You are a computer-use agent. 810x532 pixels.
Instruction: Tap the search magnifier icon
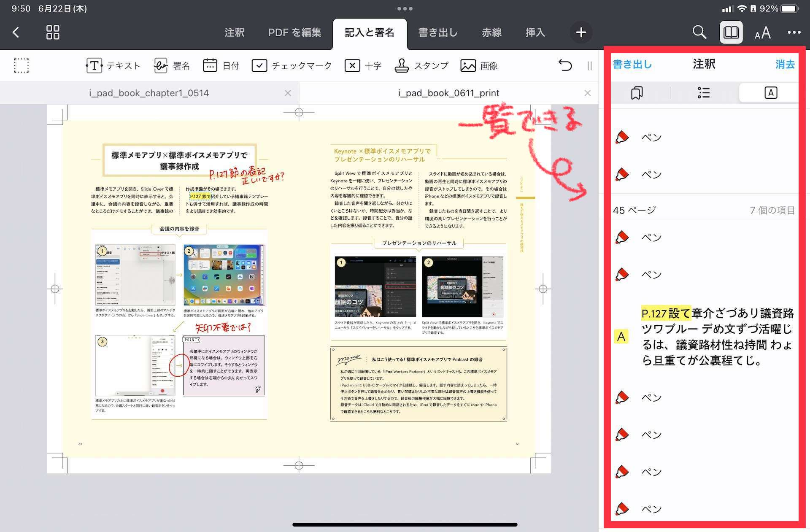(x=699, y=32)
